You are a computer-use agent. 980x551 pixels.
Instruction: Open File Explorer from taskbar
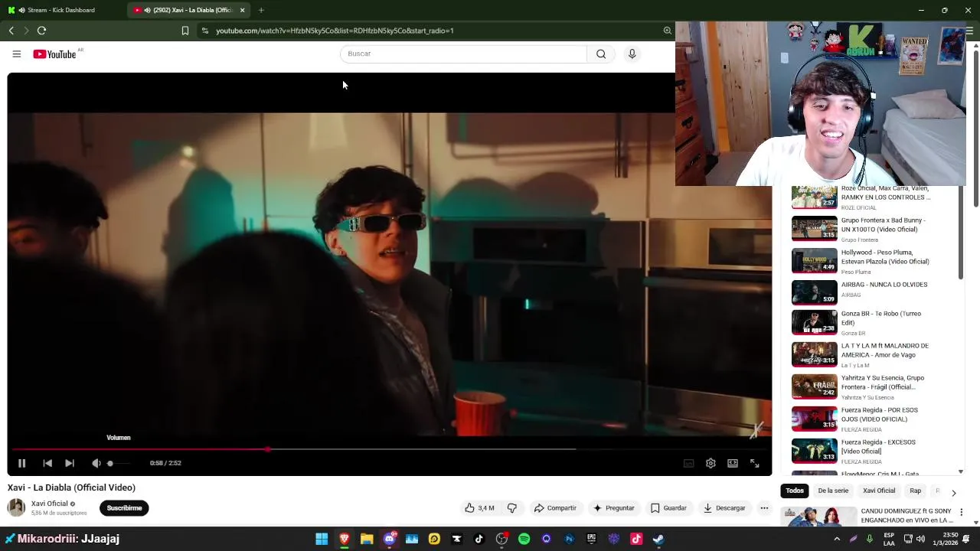coord(367,539)
